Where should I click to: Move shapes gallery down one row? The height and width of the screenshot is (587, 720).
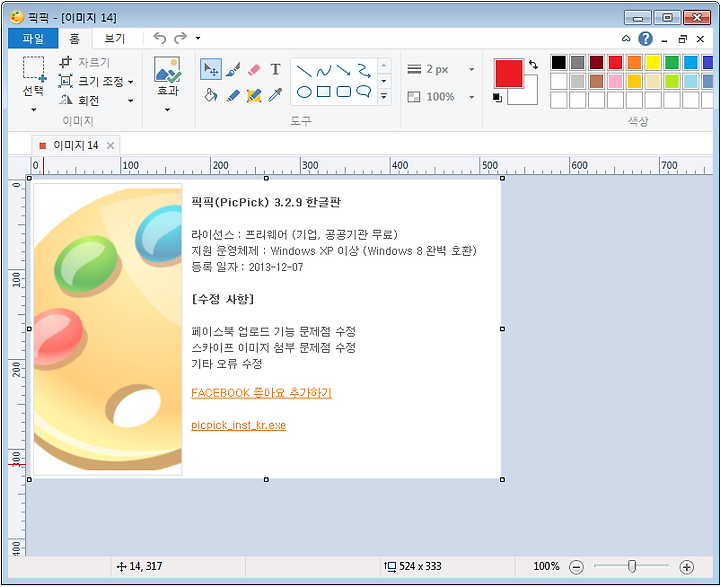pyautogui.click(x=384, y=81)
